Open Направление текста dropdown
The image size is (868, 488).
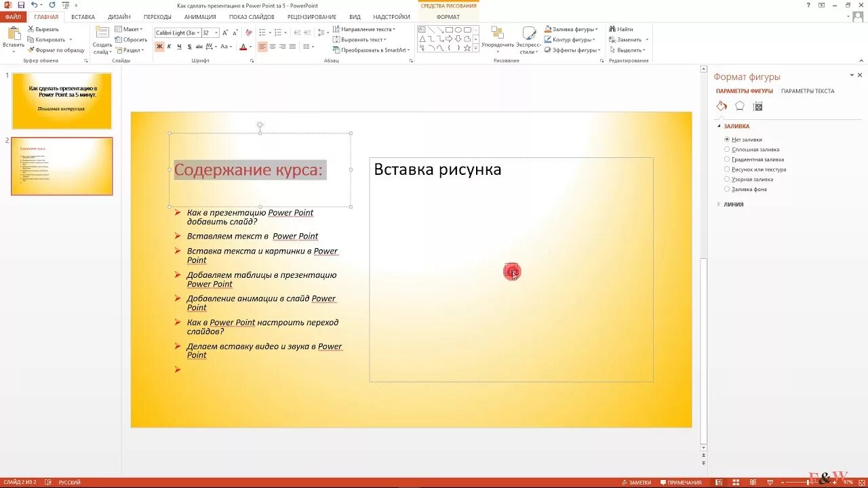click(363, 29)
